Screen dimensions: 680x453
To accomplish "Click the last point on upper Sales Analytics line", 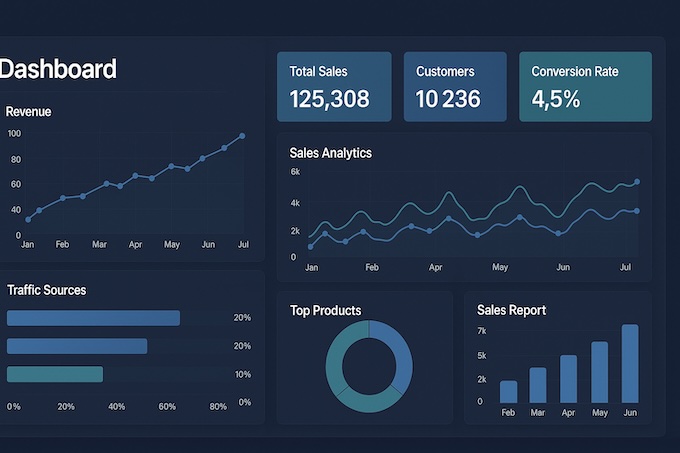I will 637,182.
